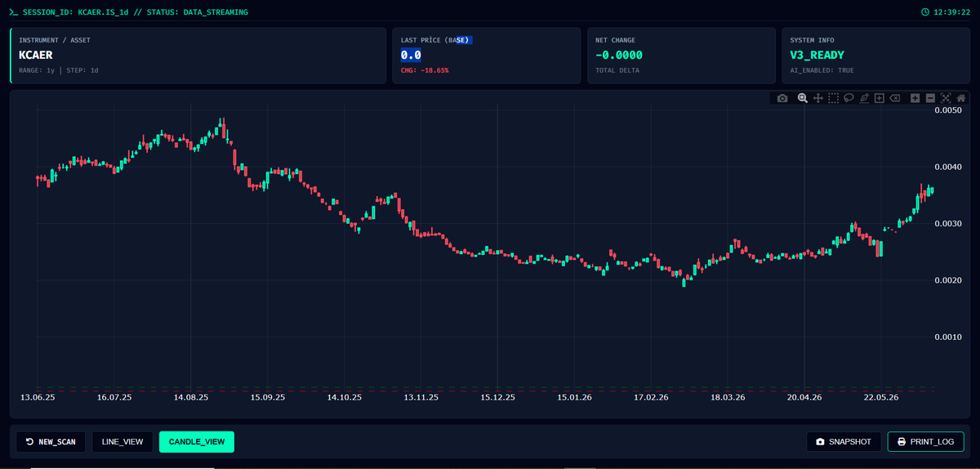Switch to LINE_VIEW
Image resolution: width=980 pixels, height=469 pixels.
[x=122, y=442]
